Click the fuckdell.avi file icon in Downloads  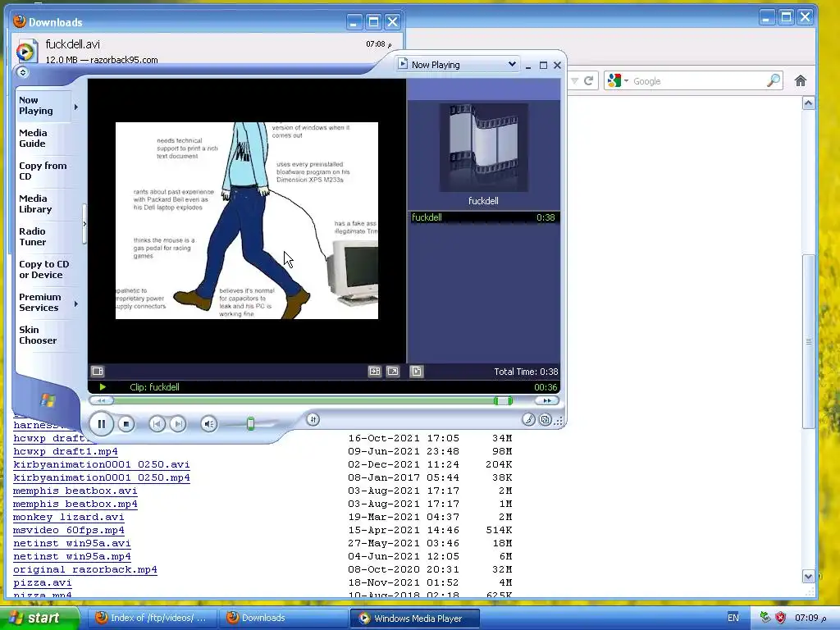point(26,51)
